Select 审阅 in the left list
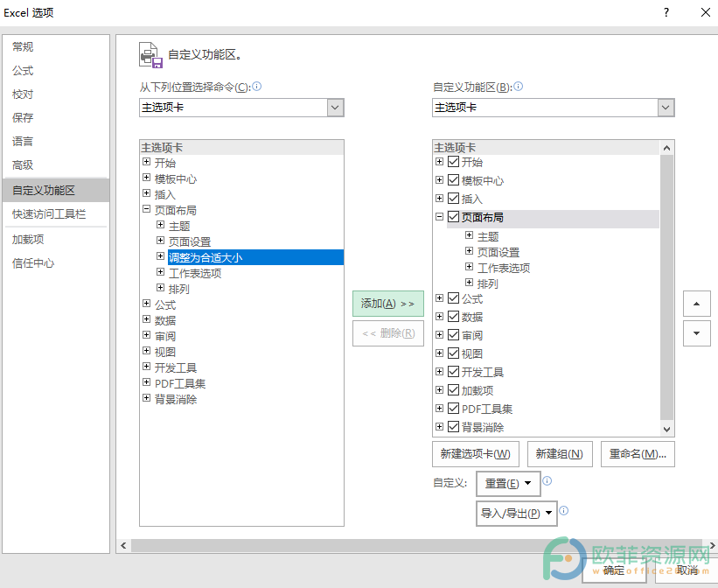718x588 pixels. [165, 336]
